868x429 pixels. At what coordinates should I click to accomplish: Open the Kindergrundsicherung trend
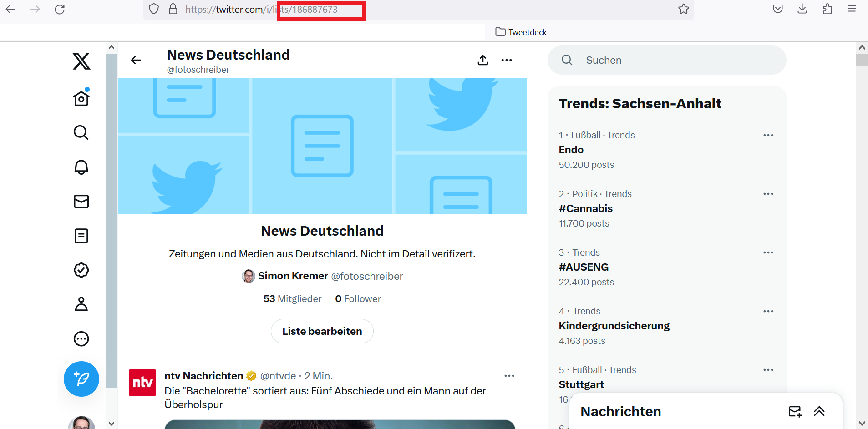[x=614, y=326]
